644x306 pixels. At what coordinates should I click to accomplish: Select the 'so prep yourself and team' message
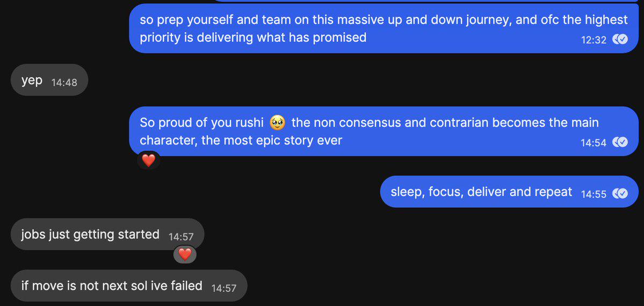pos(383,28)
